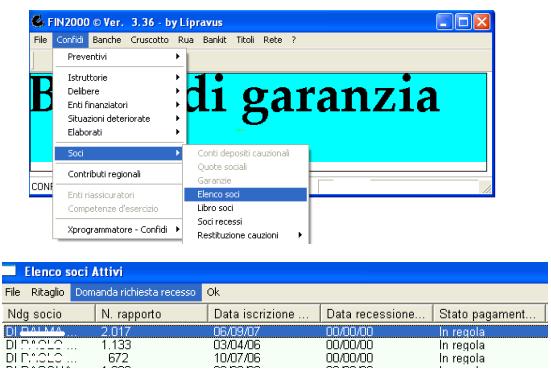Sort by Stato pagament... column header
The width and height of the screenshot is (551, 371).
[x=489, y=314]
